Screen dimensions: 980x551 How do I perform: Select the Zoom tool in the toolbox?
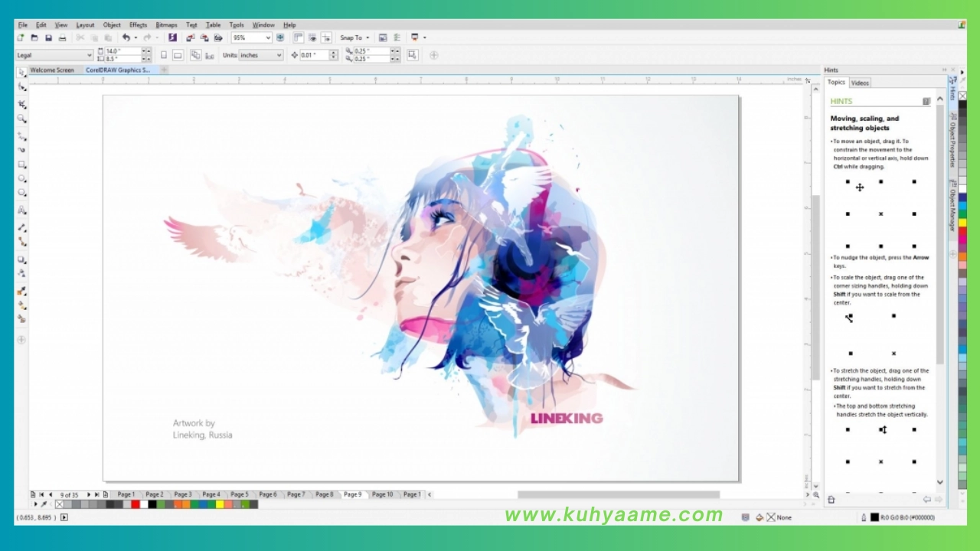pyautogui.click(x=21, y=119)
